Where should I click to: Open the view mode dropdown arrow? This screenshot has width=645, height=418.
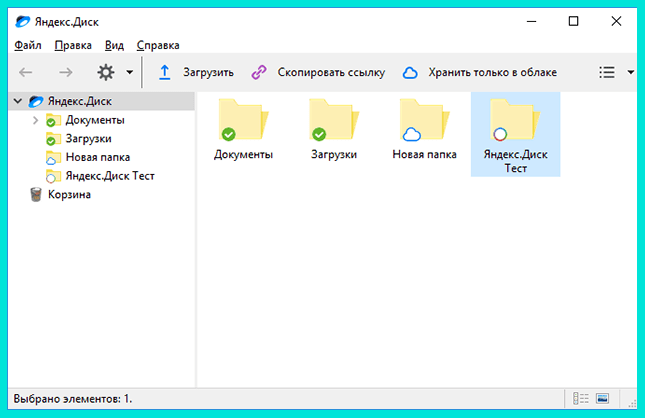[x=631, y=72]
